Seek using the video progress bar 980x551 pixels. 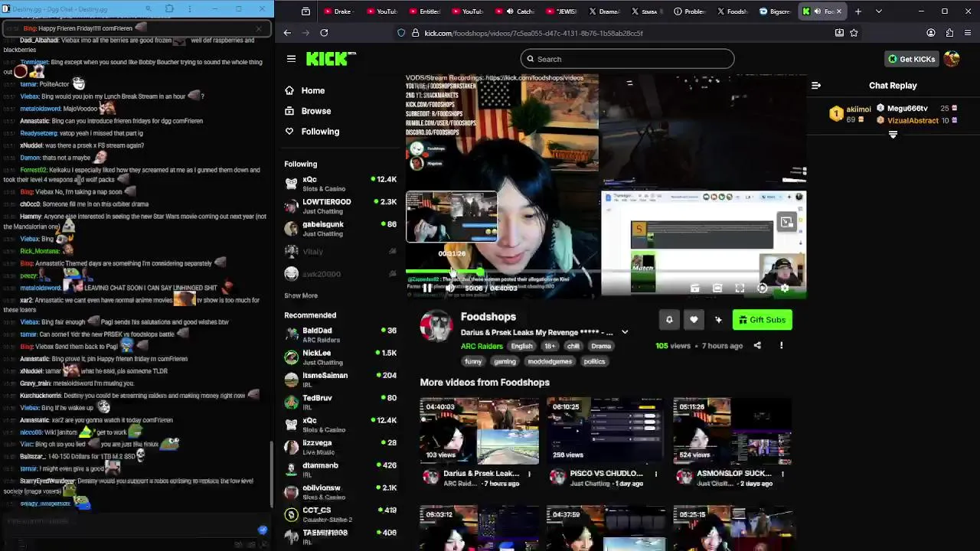[605, 272]
